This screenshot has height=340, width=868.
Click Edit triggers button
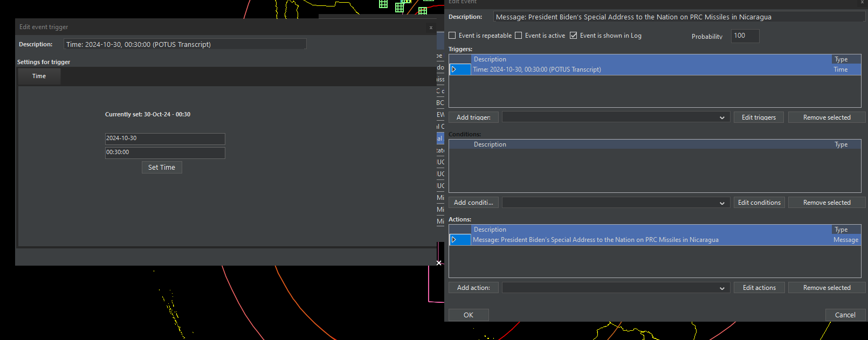(759, 117)
